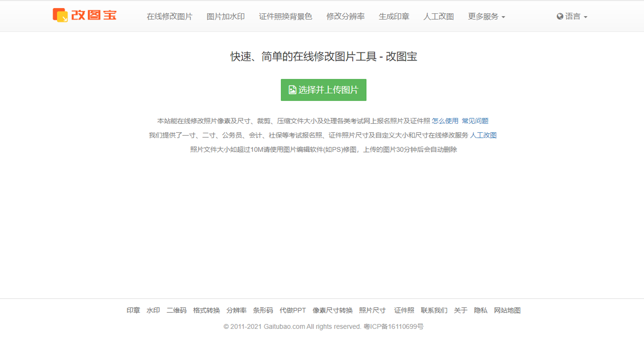Click the image icon on the upload button
Image resolution: width=644 pixels, height=355 pixels.
pyautogui.click(x=292, y=90)
